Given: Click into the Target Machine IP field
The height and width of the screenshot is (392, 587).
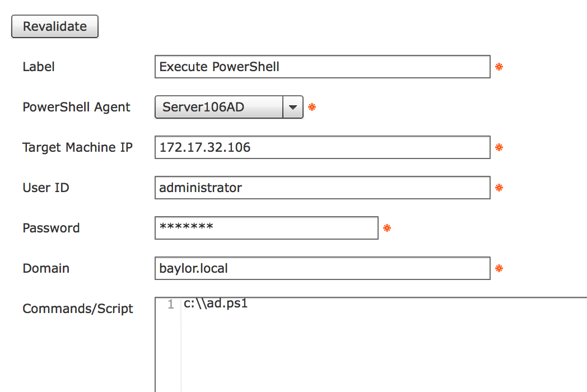Looking at the screenshot, I should pyautogui.click(x=322, y=147).
